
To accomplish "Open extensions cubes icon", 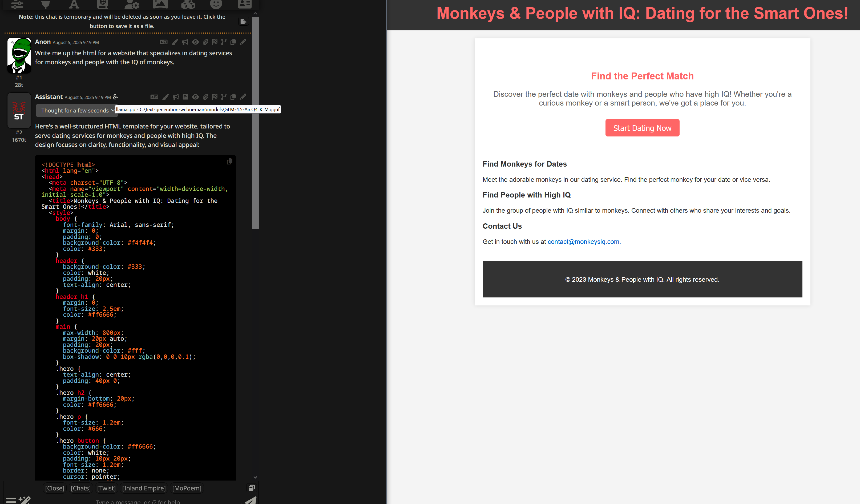I will (x=188, y=4).
